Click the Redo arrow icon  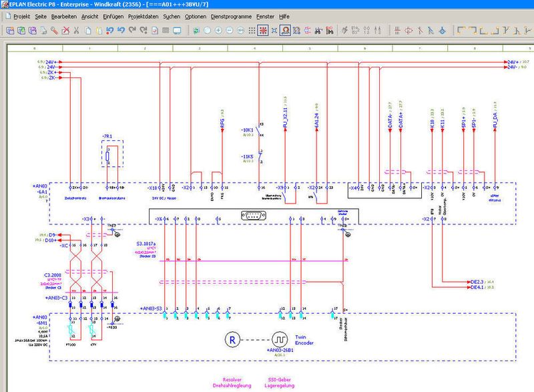132,30
